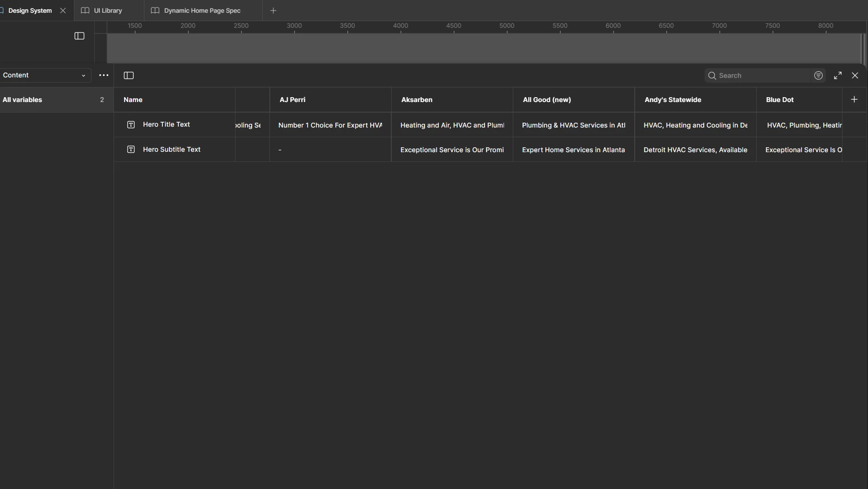
Task: Close the Design System tab
Action: (63, 11)
